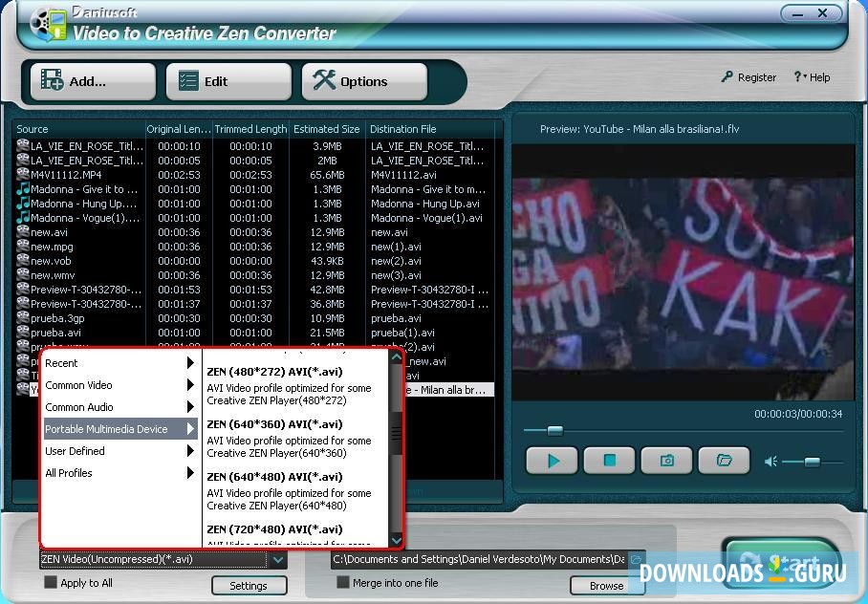This screenshot has width=868, height=604.
Task: Click the video icon of prueba.3gp
Action: (23, 318)
